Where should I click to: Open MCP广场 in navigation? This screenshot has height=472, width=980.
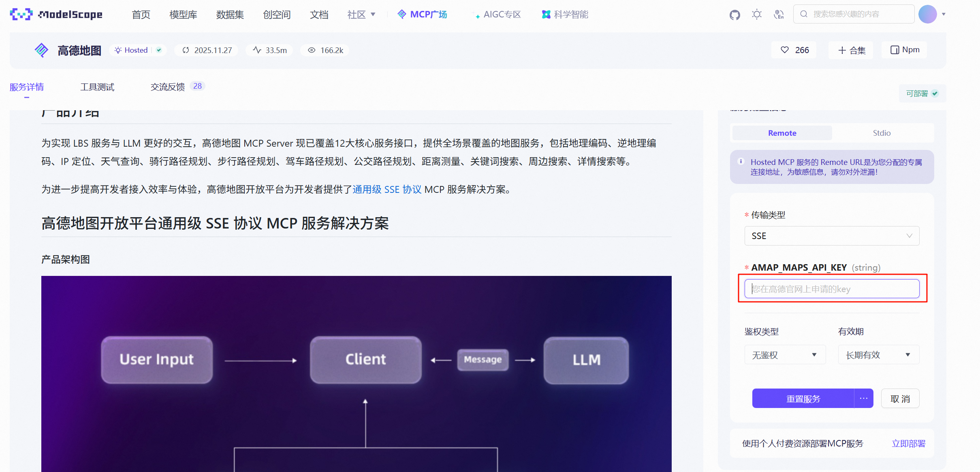pos(422,15)
